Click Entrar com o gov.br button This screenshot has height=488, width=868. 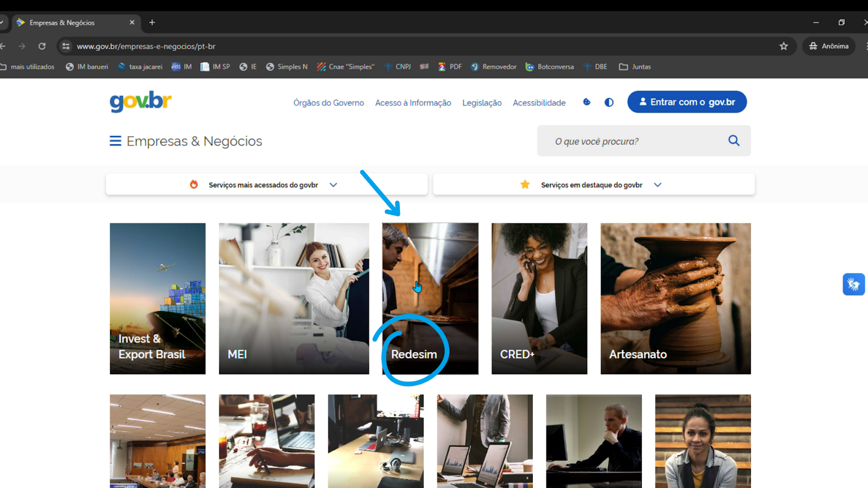point(687,102)
